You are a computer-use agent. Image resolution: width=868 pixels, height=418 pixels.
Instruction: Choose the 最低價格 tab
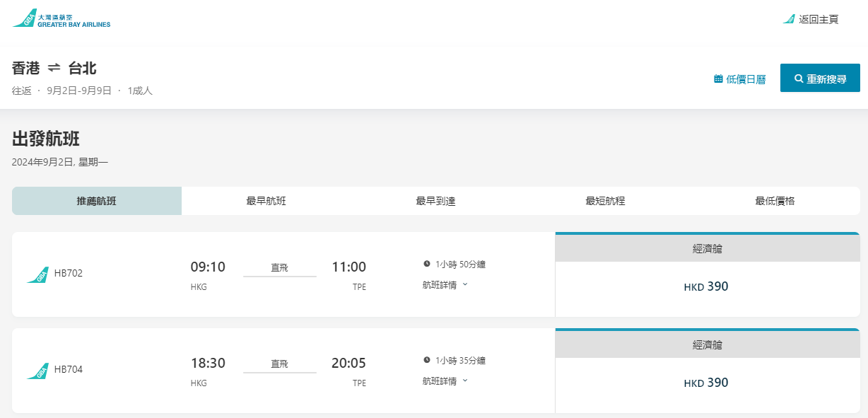pyautogui.click(x=775, y=201)
